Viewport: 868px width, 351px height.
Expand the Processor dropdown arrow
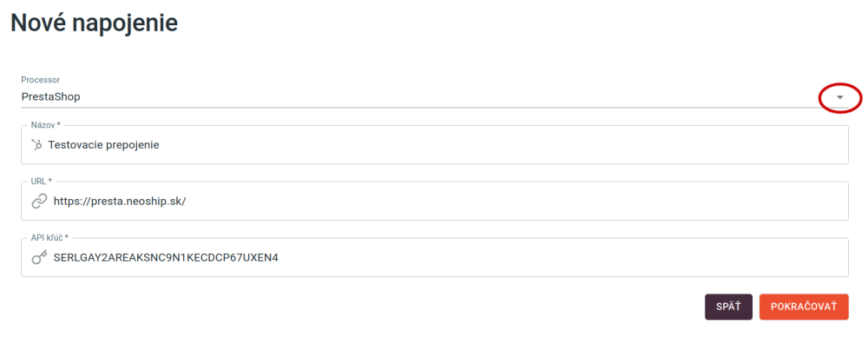coord(839,97)
